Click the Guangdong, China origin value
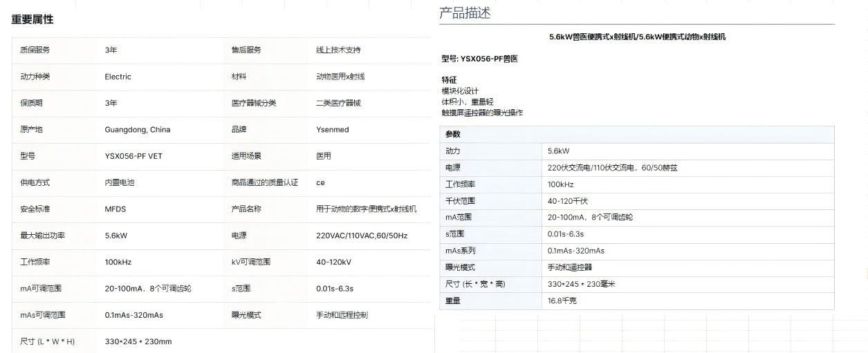 (138, 129)
